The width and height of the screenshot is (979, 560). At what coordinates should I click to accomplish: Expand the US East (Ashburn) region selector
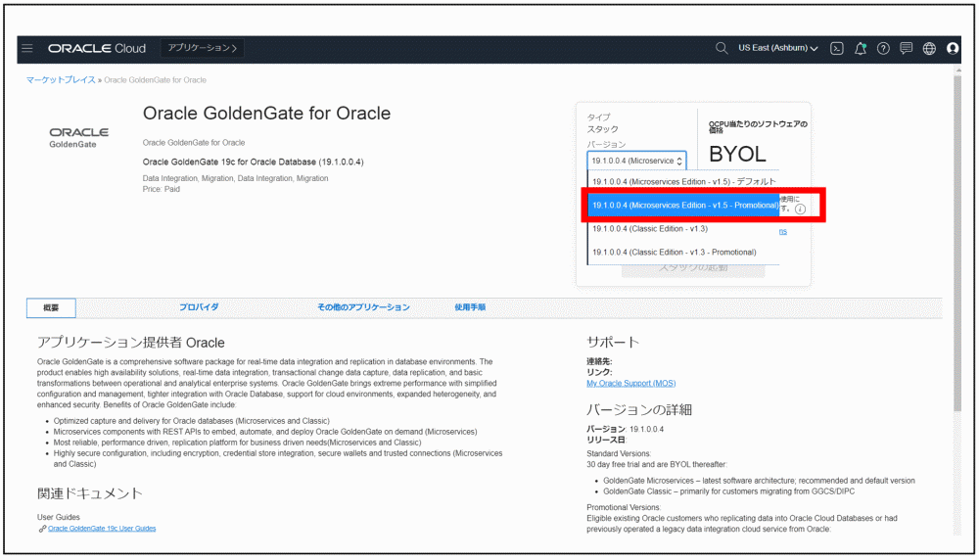click(x=778, y=48)
